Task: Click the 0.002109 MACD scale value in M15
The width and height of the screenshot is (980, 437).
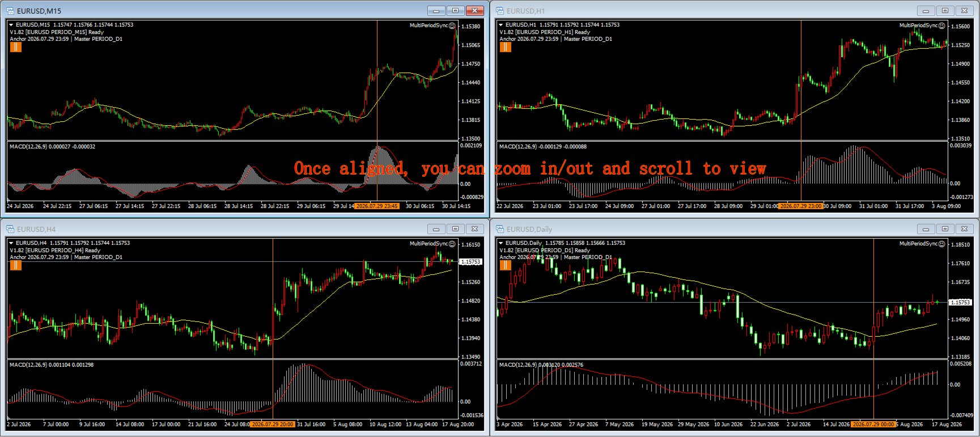Action: click(472, 146)
